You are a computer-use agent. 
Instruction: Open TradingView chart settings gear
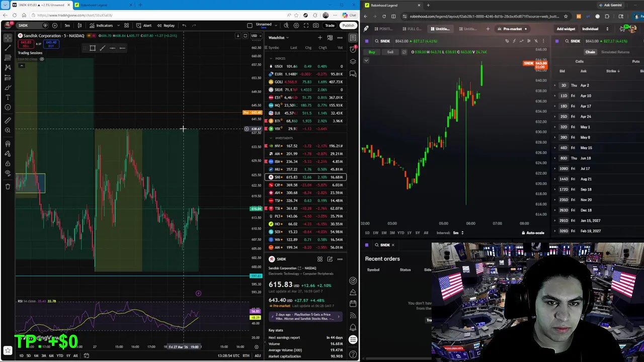point(296,26)
